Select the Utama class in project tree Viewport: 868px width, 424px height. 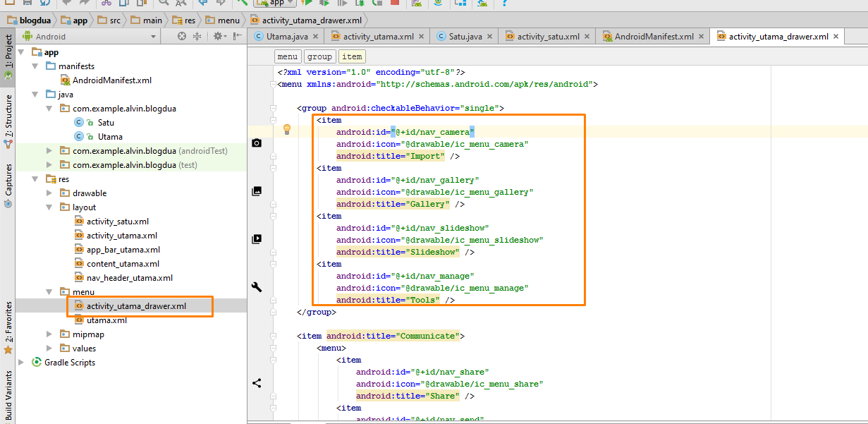(110, 137)
